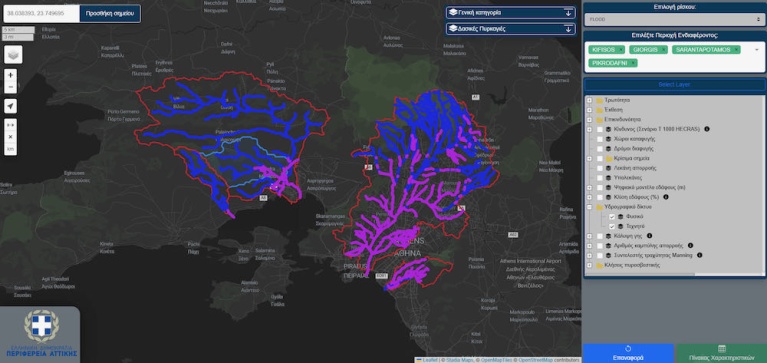767x363 pixels.
Task: Show info for Κλίση εδάφους (%) layer
Action: coord(666,197)
